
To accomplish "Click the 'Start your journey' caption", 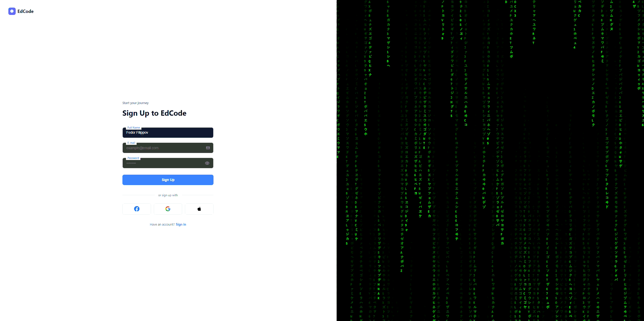I will pyautogui.click(x=135, y=103).
